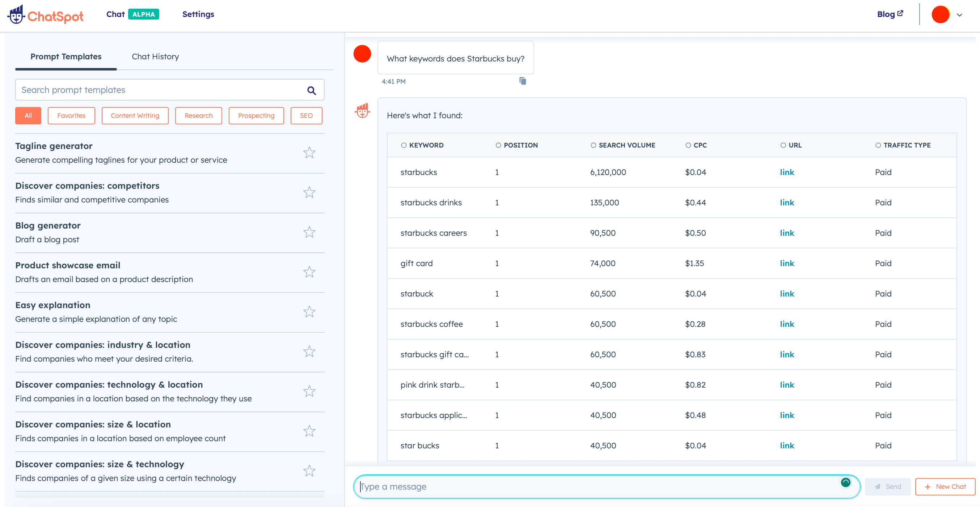Open link for starbucks careers row
The height and width of the screenshot is (507, 980).
tap(787, 233)
